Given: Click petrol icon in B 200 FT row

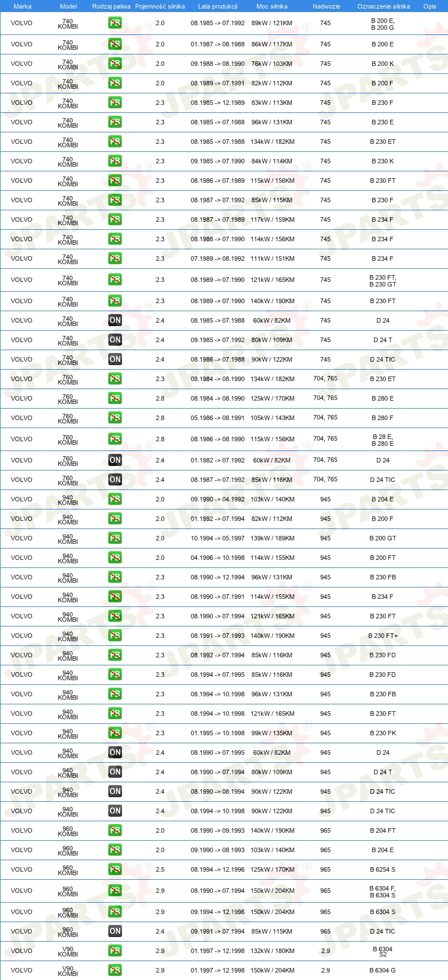Looking at the screenshot, I should coord(115,558).
